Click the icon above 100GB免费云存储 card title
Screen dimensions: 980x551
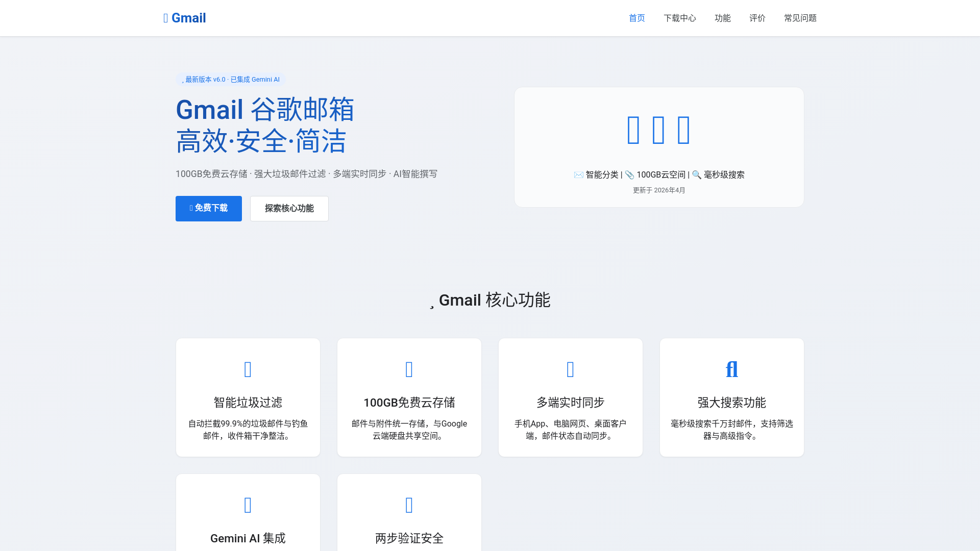point(409,369)
